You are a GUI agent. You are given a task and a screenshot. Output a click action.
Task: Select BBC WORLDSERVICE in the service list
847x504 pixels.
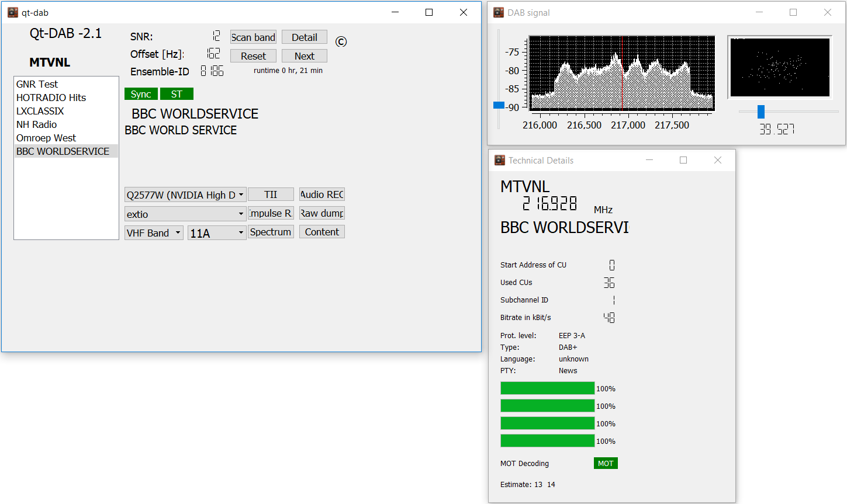click(66, 151)
